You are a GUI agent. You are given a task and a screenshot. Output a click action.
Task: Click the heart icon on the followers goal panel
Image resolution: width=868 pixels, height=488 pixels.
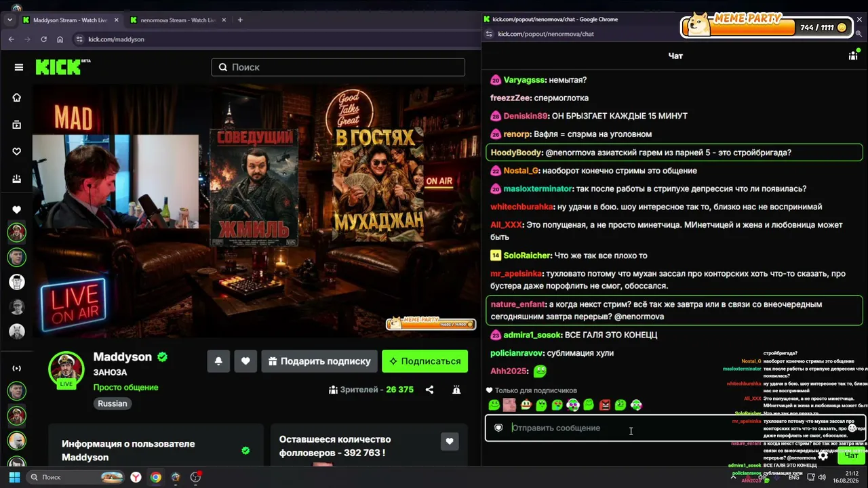(x=449, y=441)
